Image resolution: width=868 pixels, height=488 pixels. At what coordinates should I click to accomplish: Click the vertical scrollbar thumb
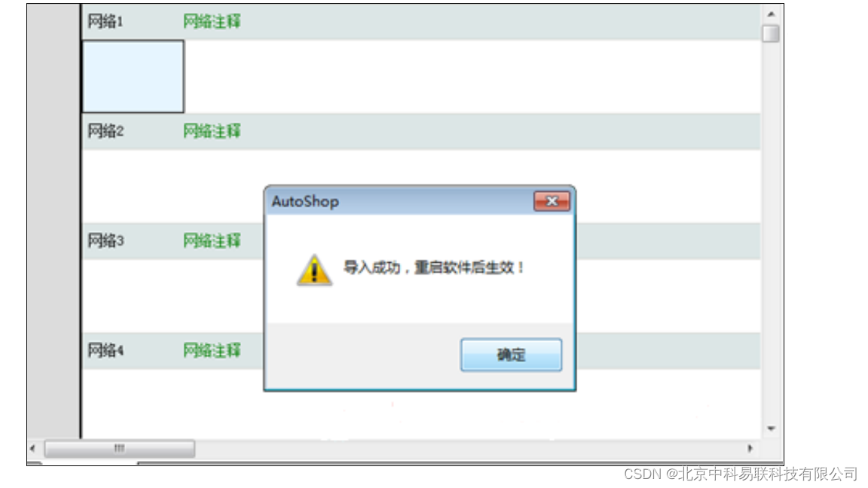771,33
